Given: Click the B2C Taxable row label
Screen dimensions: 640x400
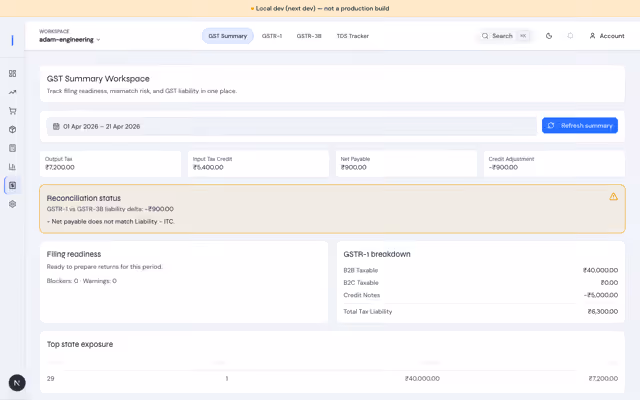Looking at the screenshot, I should (361, 282).
